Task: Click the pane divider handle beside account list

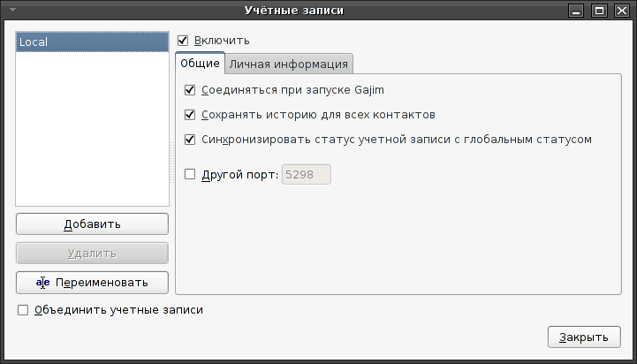Action: point(172,163)
